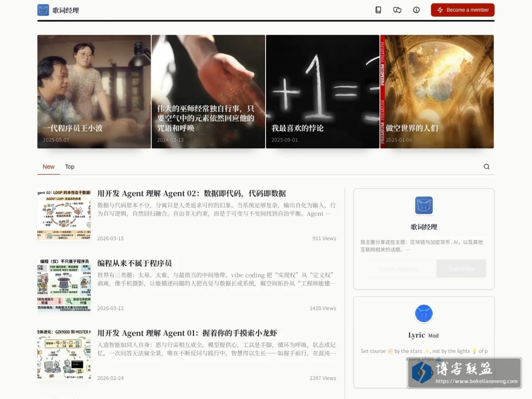Open the search magnifier icon
The width and height of the screenshot is (532, 399).
(486, 167)
